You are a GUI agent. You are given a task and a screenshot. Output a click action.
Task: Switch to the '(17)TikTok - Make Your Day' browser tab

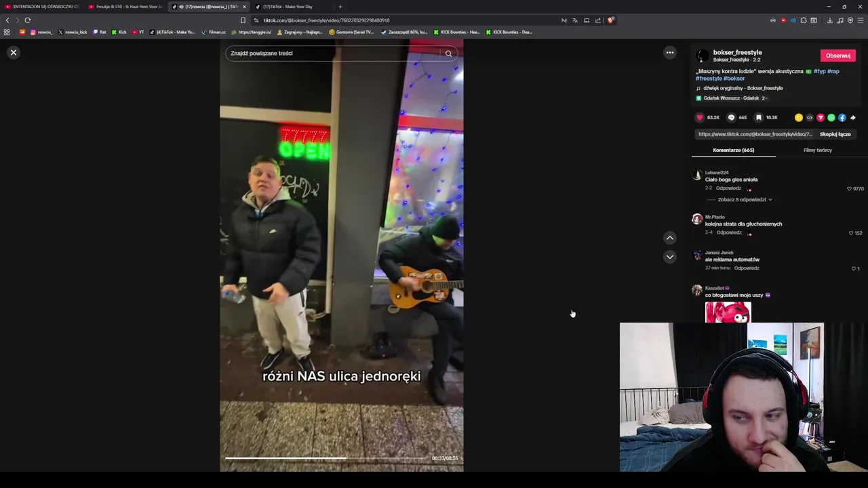(288, 7)
